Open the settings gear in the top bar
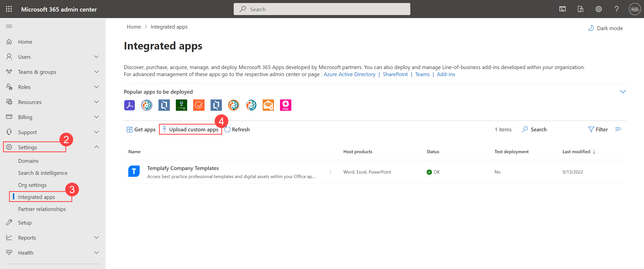 coord(599,9)
